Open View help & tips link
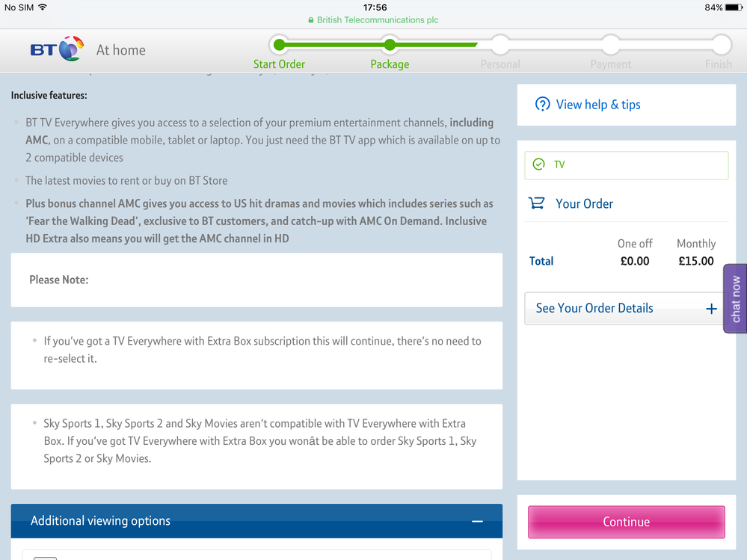The image size is (747, 560). (598, 105)
